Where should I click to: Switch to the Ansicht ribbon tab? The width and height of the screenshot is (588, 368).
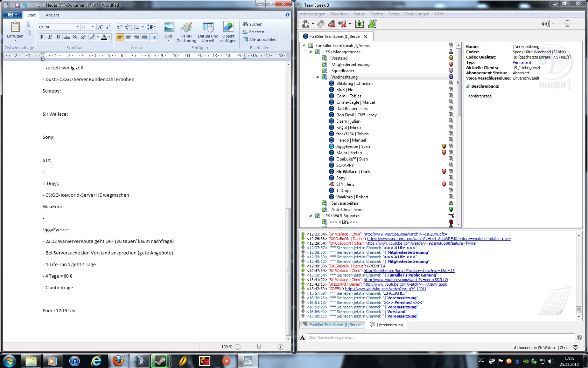point(52,15)
